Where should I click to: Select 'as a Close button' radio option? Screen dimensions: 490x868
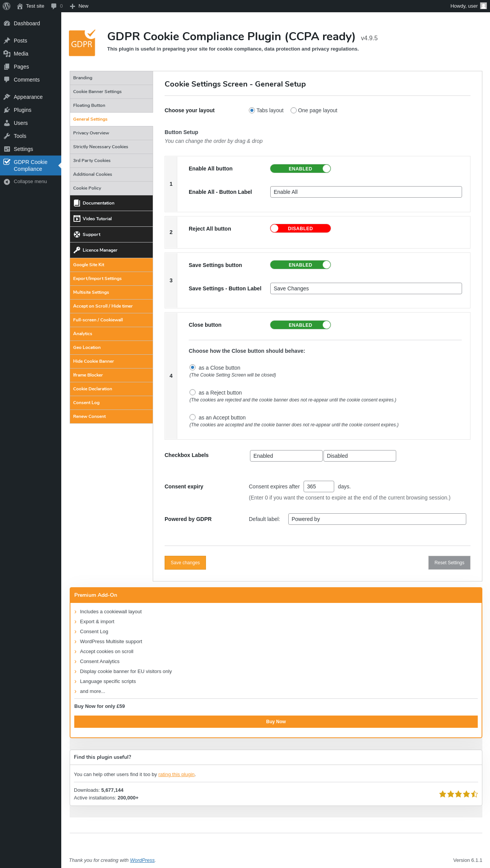pyautogui.click(x=193, y=367)
